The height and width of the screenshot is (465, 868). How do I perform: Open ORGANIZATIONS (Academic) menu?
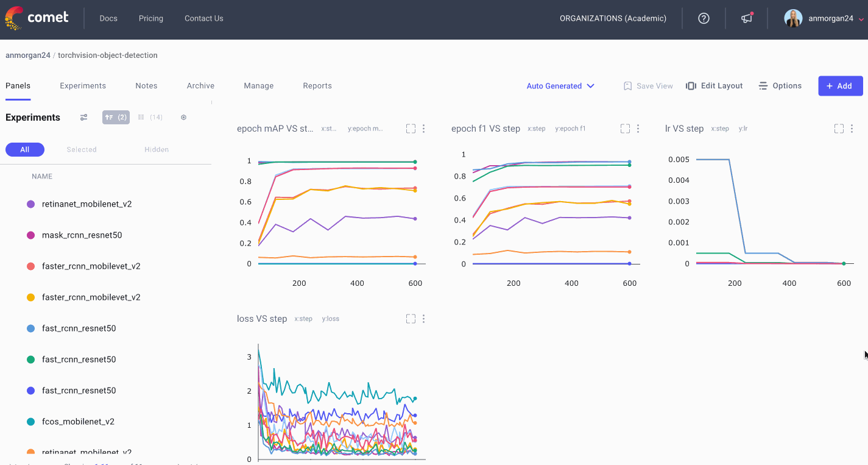coord(613,18)
